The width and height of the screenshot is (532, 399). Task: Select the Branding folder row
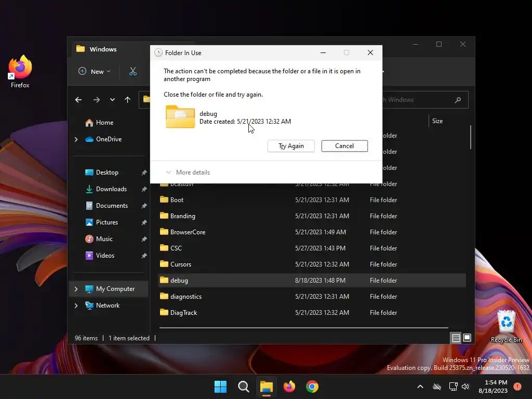pyautogui.click(x=312, y=216)
